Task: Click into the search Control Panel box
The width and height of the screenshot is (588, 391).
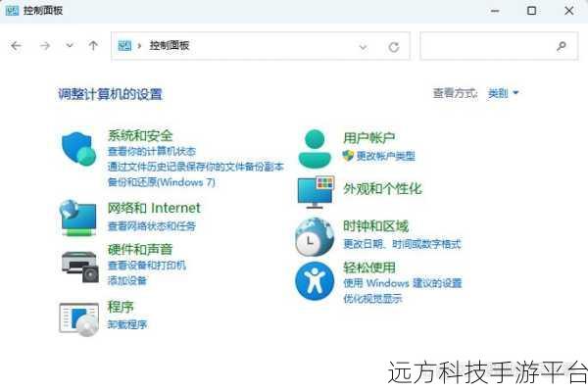Action: (x=499, y=46)
